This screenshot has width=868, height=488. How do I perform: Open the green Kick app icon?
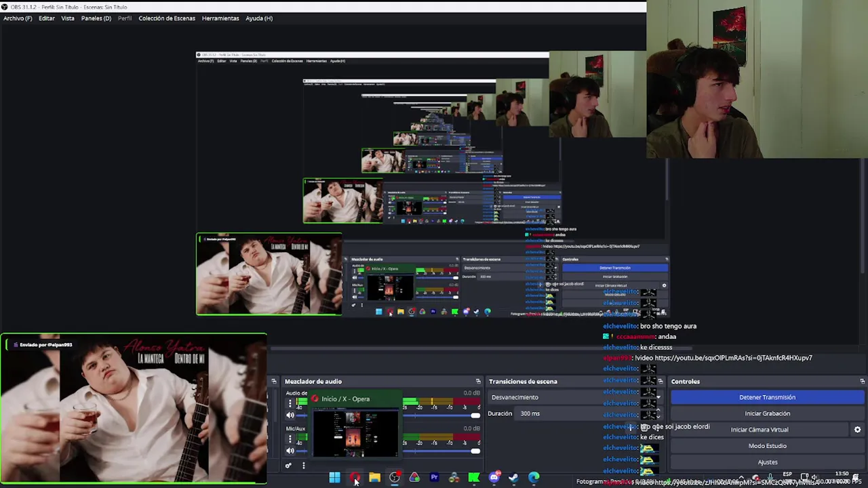click(474, 478)
